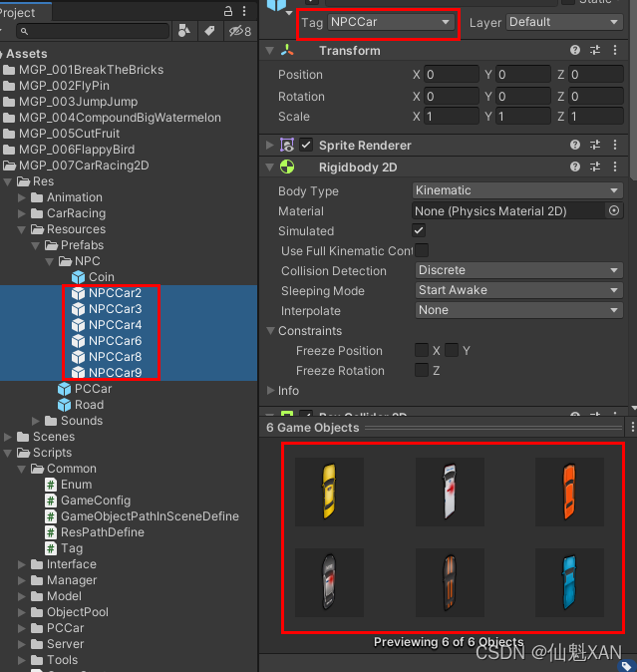This screenshot has height=672, width=637.
Task: Open Sprite Renderer preset icon
Action: pyautogui.click(x=595, y=145)
